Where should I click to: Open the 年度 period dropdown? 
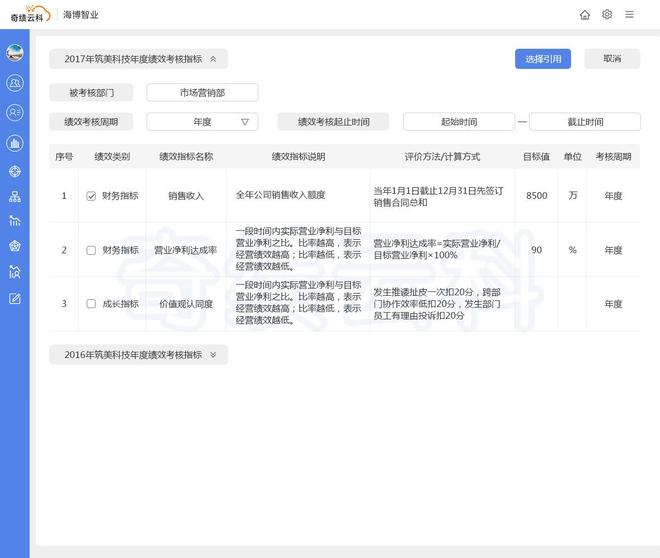(x=202, y=122)
